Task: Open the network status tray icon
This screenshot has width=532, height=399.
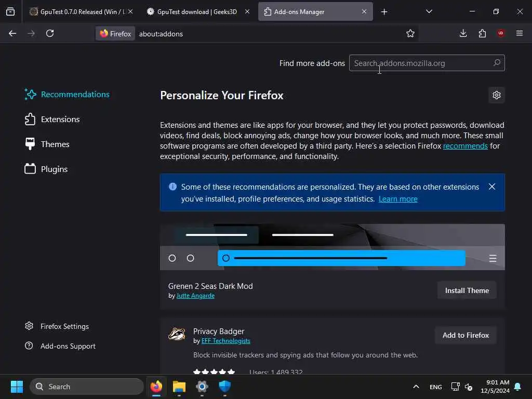Action: (455, 387)
